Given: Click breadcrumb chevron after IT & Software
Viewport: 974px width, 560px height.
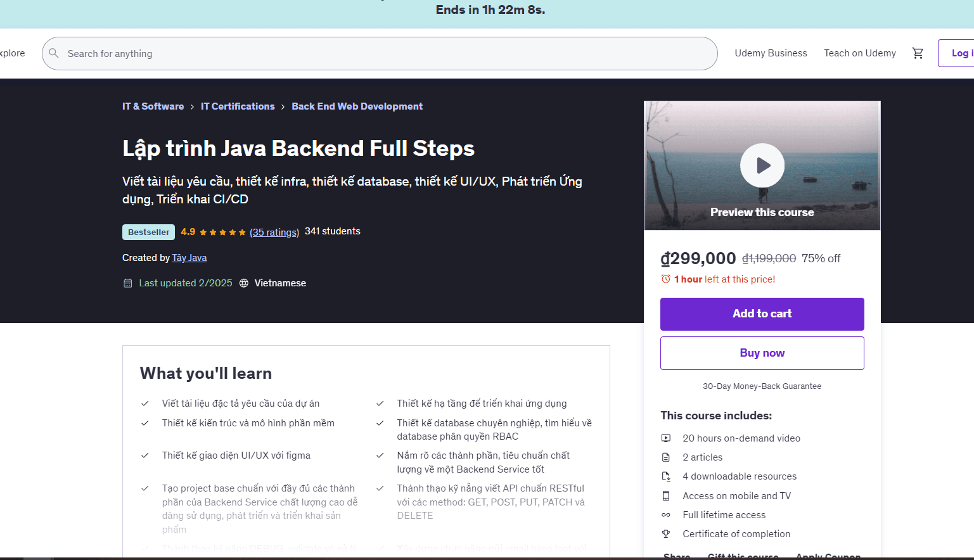Looking at the screenshot, I should click(x=192, y=107).
